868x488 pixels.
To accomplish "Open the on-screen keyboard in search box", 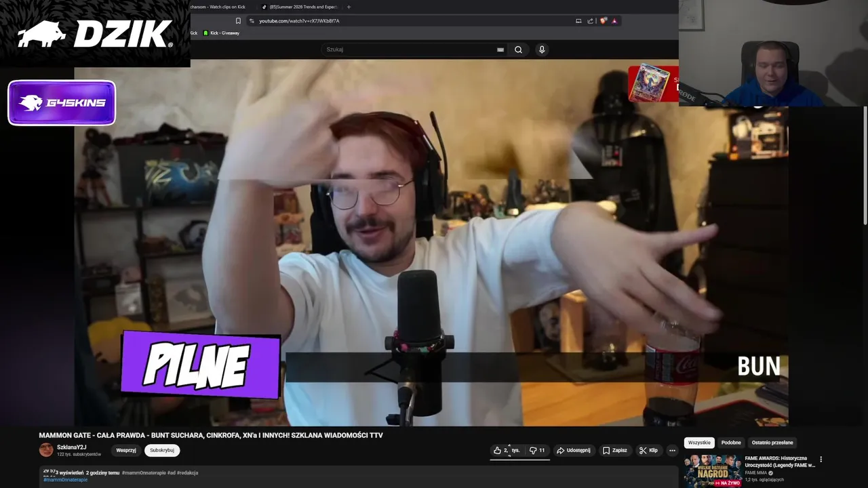I will click(x=500, y=49).
